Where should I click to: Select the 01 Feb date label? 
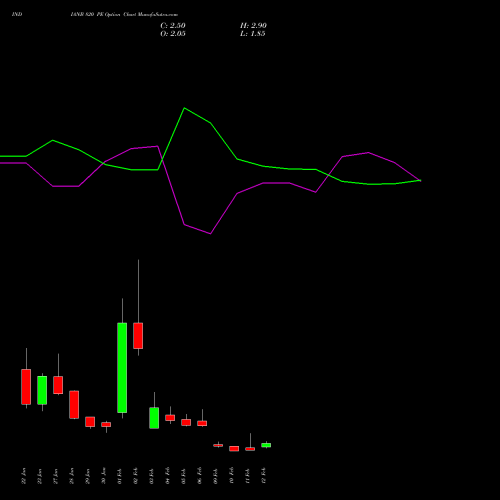[x=120, y=476]
